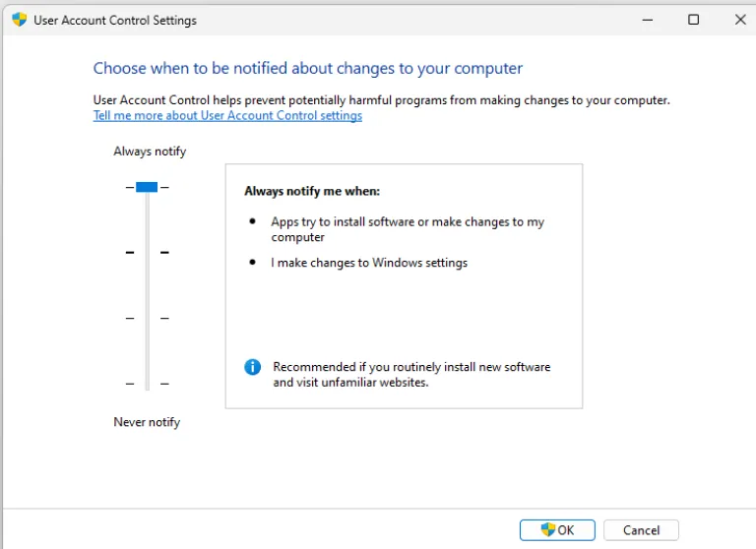This screenshot has width=756, height=549.
Task: Click "I make changes to Windows settings" bullet
Action: pyautogui.click(x=369, y=263)
